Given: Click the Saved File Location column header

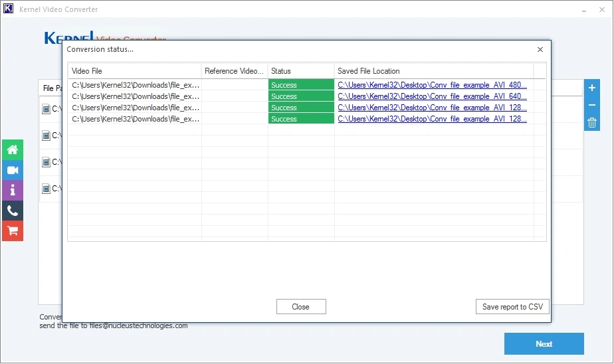Looking at the screenshot, I should point(434,71).
